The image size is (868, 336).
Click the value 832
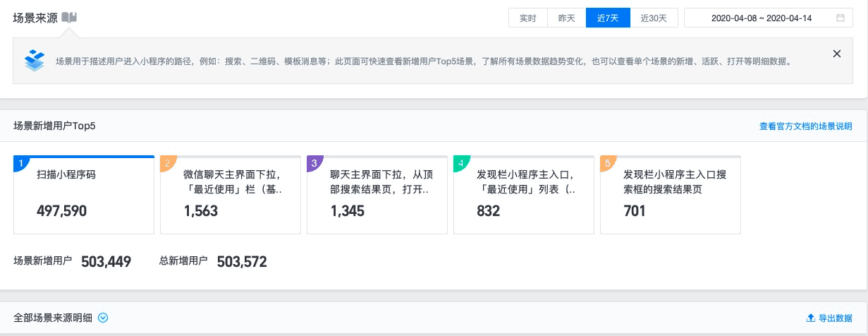pos(489,211)
